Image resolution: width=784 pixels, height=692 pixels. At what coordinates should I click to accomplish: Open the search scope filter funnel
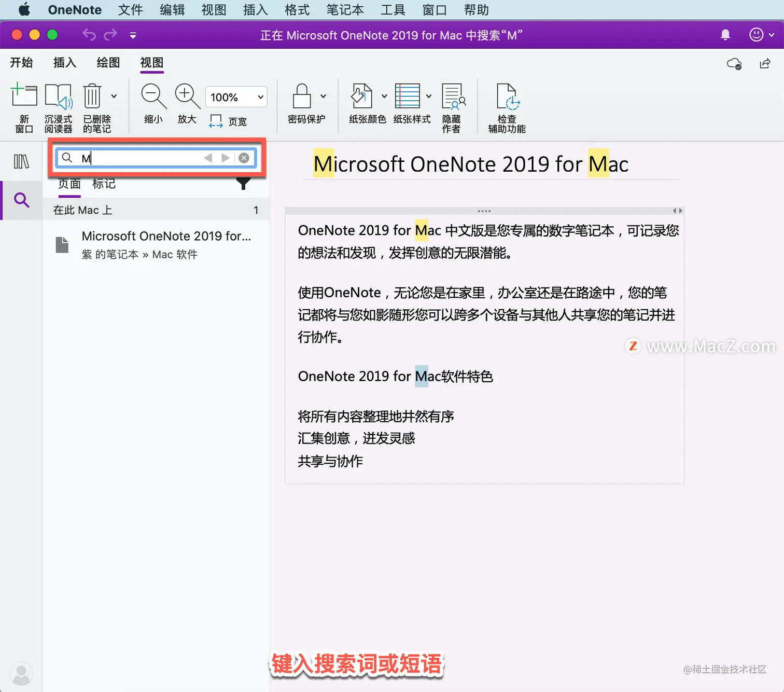(x=243, y=183)
